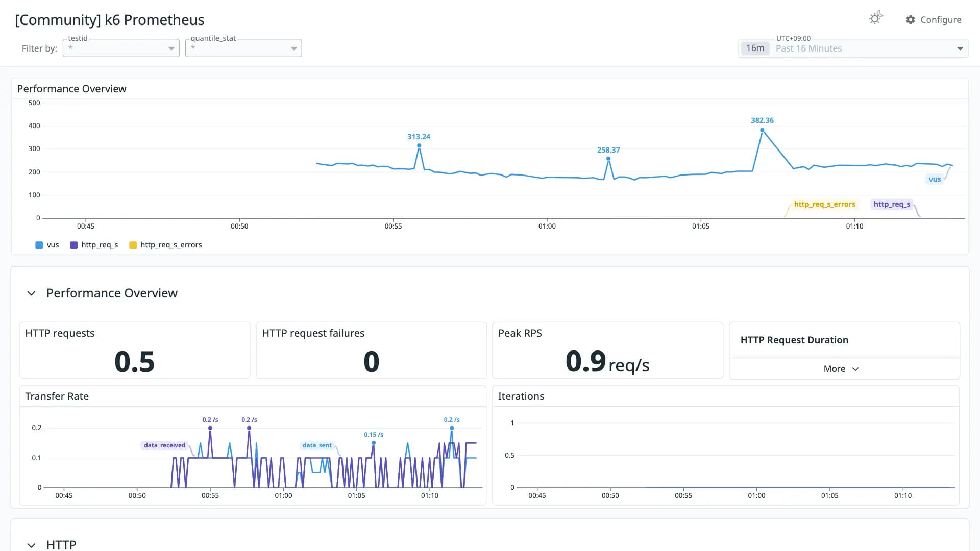Click the HTTP request failures value 0
The image size is (980, 551).
pyautogui.click(x=371, y=362)
